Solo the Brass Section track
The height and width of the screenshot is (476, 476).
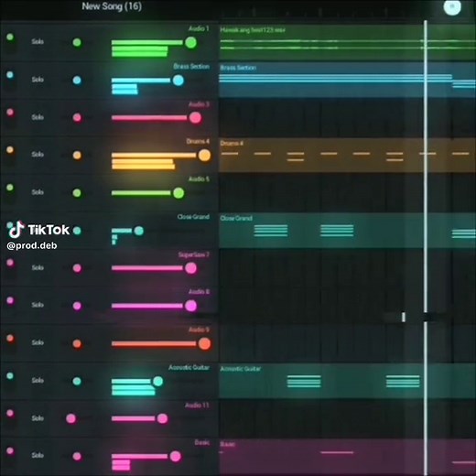tap(38, 80)
